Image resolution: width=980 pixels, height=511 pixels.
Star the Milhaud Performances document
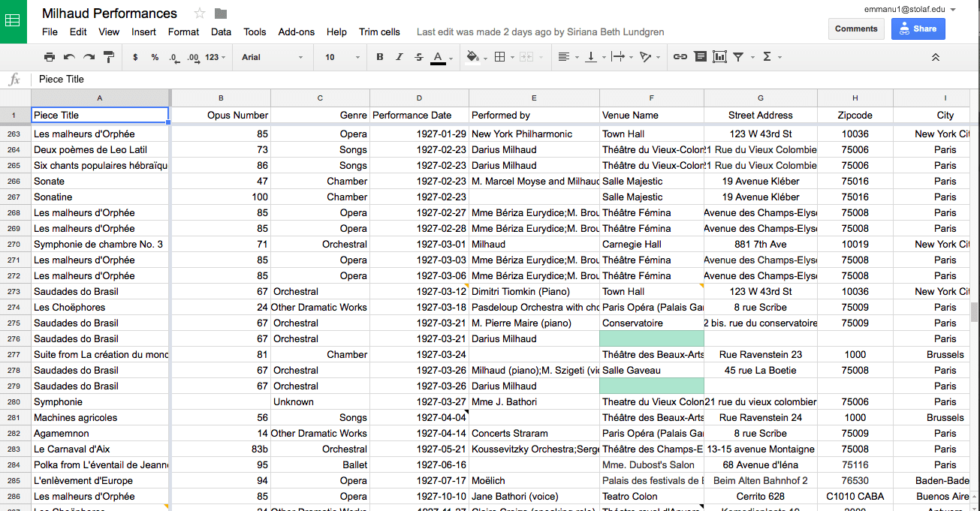click(x=199, y=14)
